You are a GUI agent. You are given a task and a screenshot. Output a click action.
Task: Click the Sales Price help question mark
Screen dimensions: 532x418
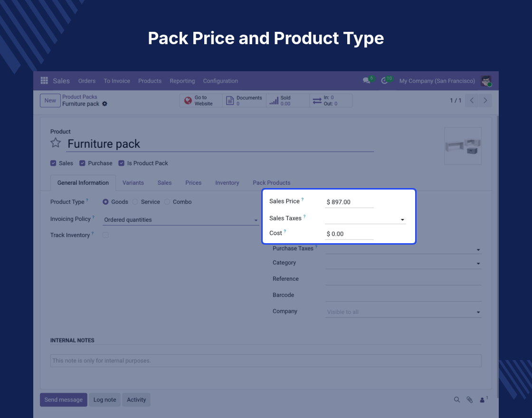(302, 199)
